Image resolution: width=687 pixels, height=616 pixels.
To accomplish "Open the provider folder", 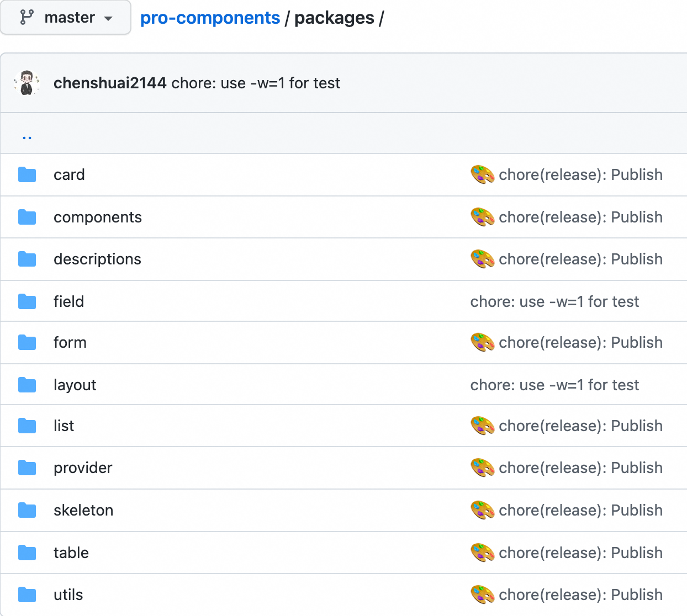I will click(83, 468).
